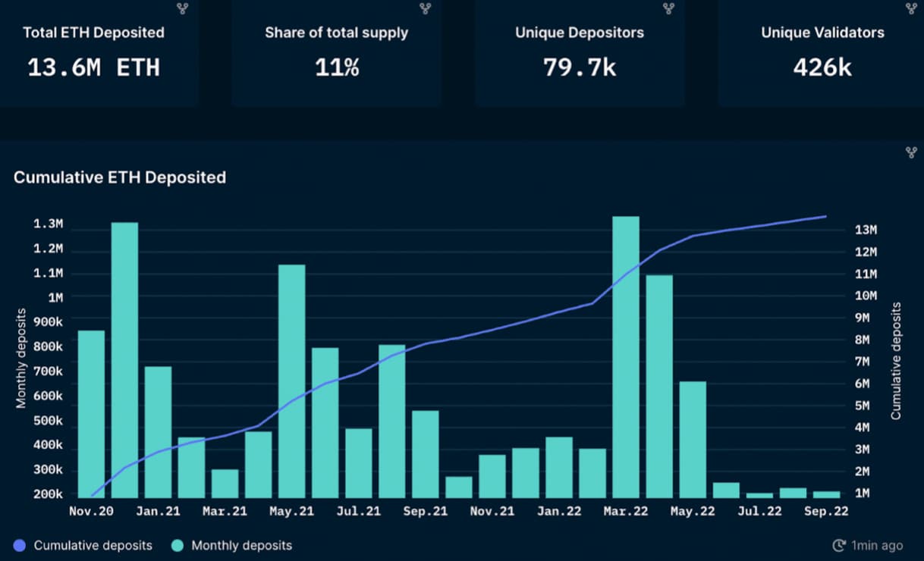Click the 11% share of supply value

pyautogui.click(x=337, y=67)
